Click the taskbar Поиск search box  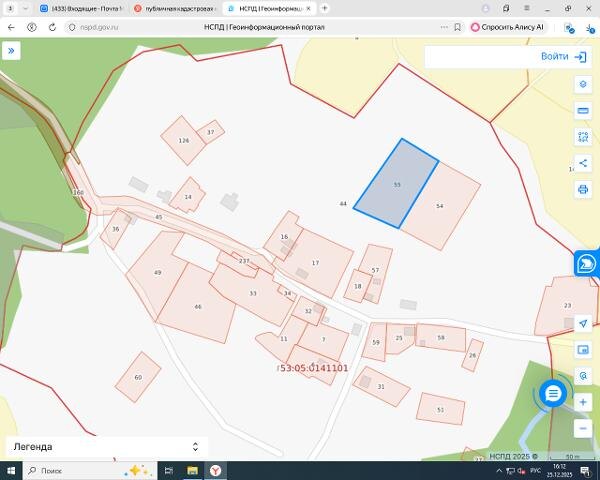[90, 470]
